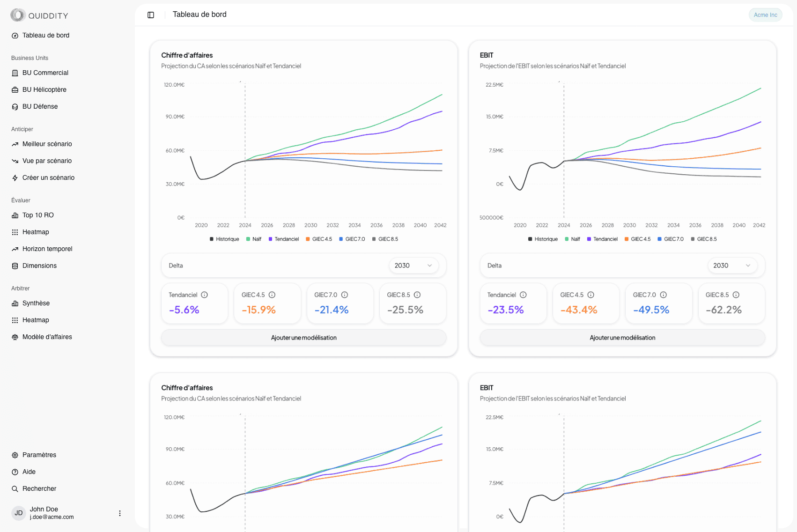Open Modèle d'affaires
The image size is (797, 532).
point(47,337)
